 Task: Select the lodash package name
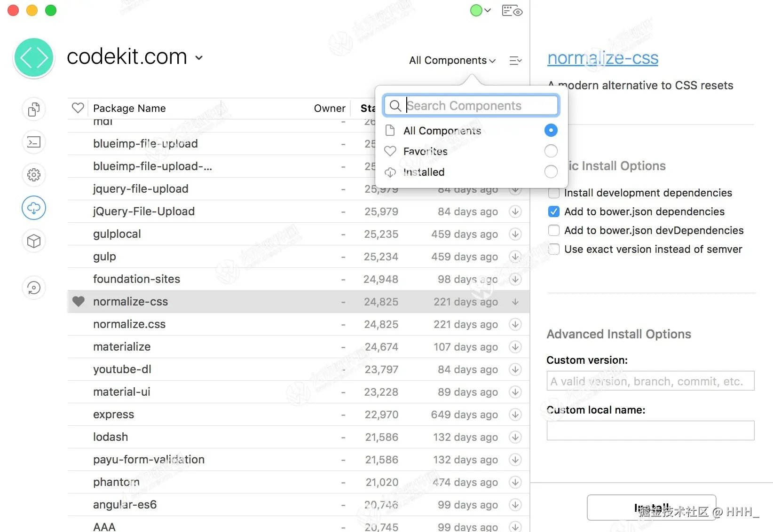(x=110, y=437)
